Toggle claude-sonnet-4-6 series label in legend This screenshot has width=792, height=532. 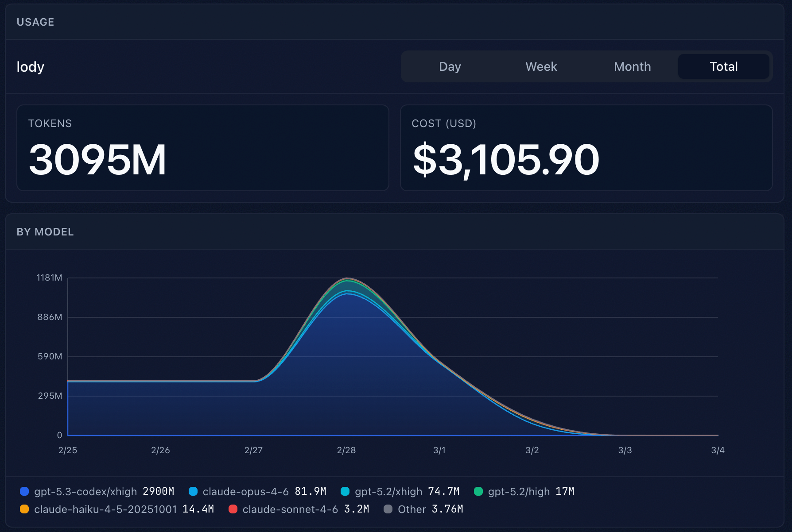click(x=290, y=509)
